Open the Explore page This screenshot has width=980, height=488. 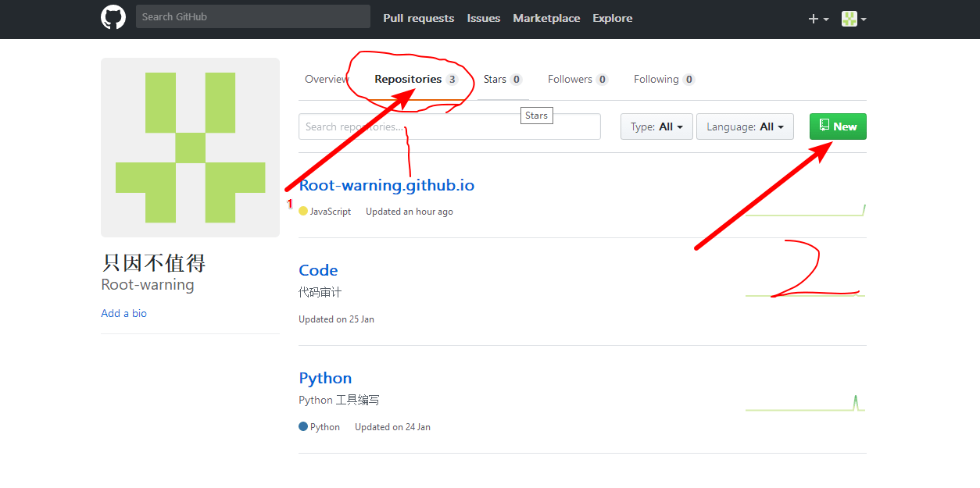613,18
